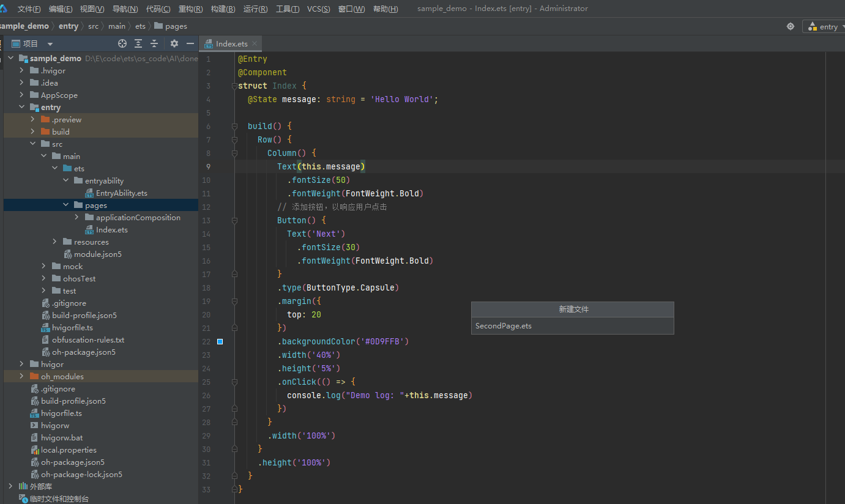Open the 构建(B) menu

pyautogui.click(x=223, y=9)
